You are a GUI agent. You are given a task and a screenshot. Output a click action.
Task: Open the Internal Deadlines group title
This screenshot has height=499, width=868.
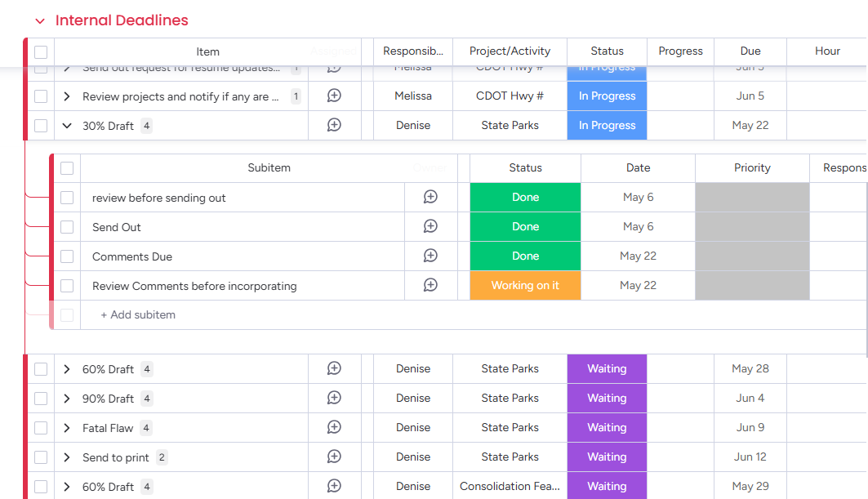pos(122,20)
